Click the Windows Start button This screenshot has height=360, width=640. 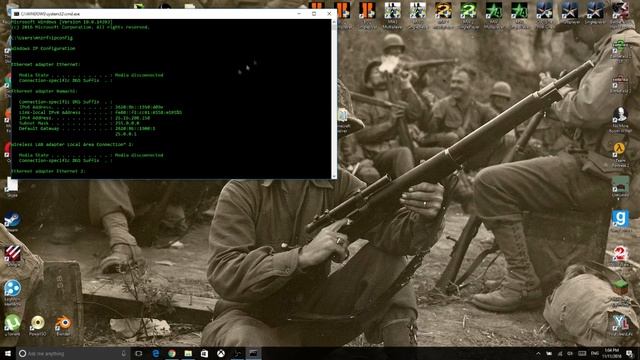click(x=8, y=353)
